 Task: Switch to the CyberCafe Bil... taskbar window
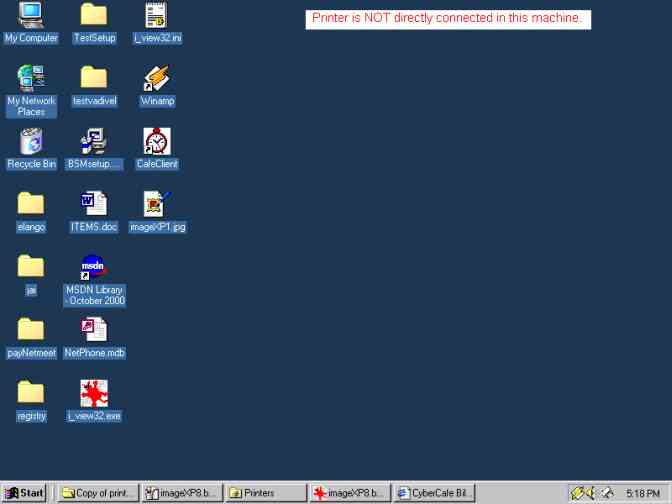coord(433,493)
